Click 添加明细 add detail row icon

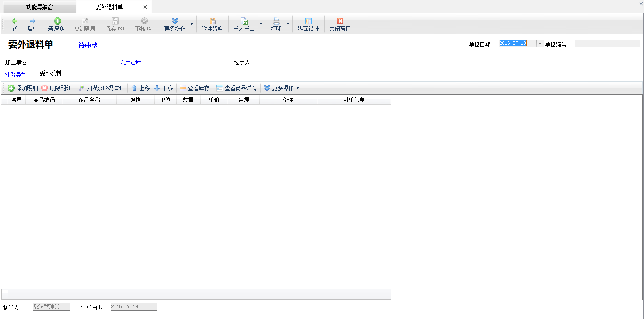[11, 88]
